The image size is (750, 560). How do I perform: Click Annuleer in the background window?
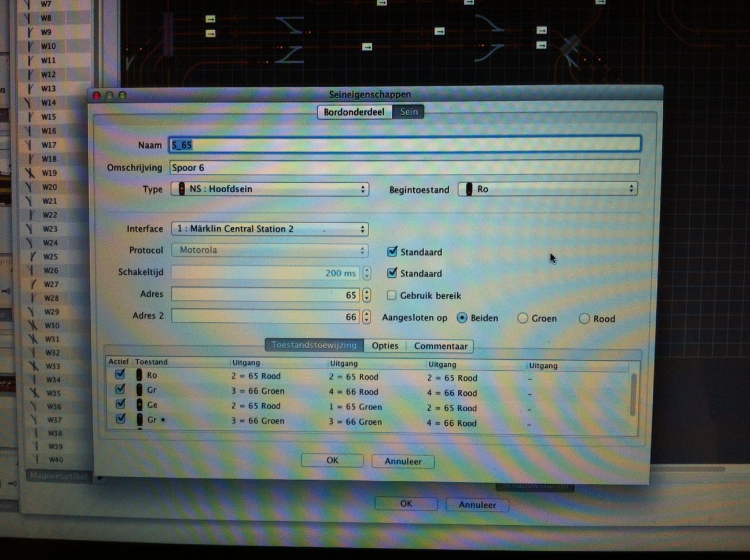click(x=477, y=504)
